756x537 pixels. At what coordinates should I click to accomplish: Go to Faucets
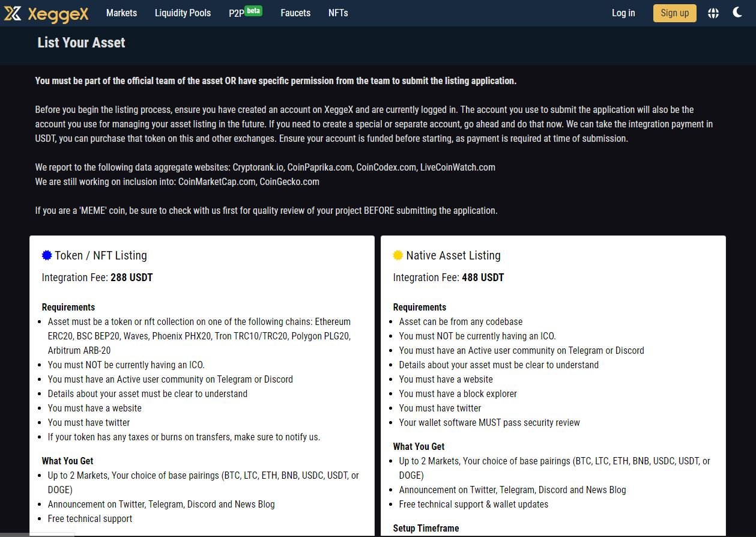[x=295, y=13]
